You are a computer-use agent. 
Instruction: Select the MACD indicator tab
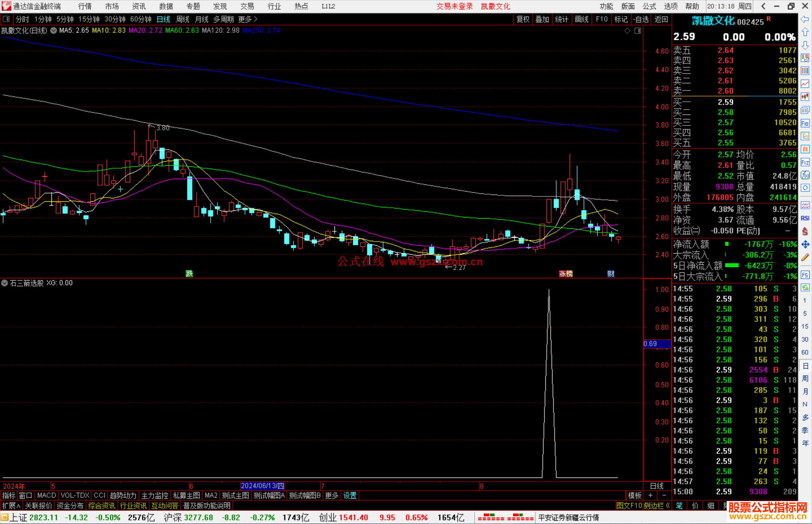[47, 495]
